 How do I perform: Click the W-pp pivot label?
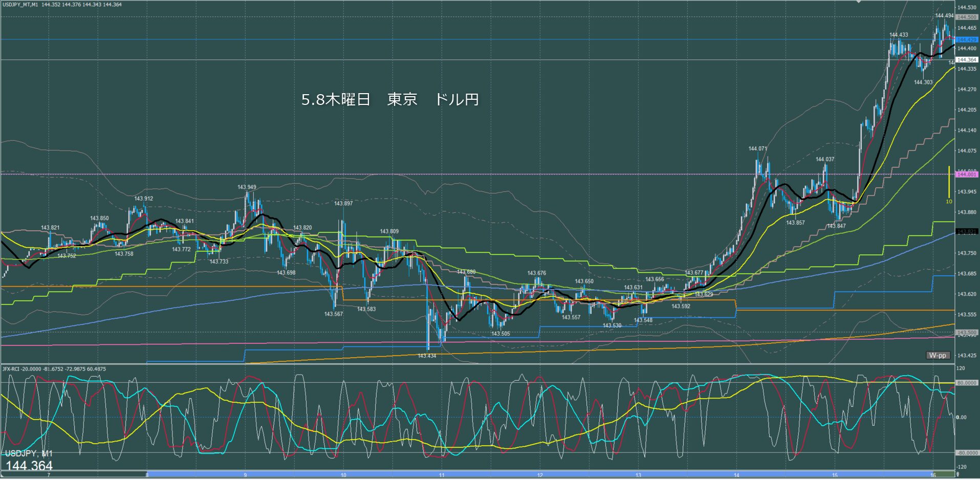(938, 355)
